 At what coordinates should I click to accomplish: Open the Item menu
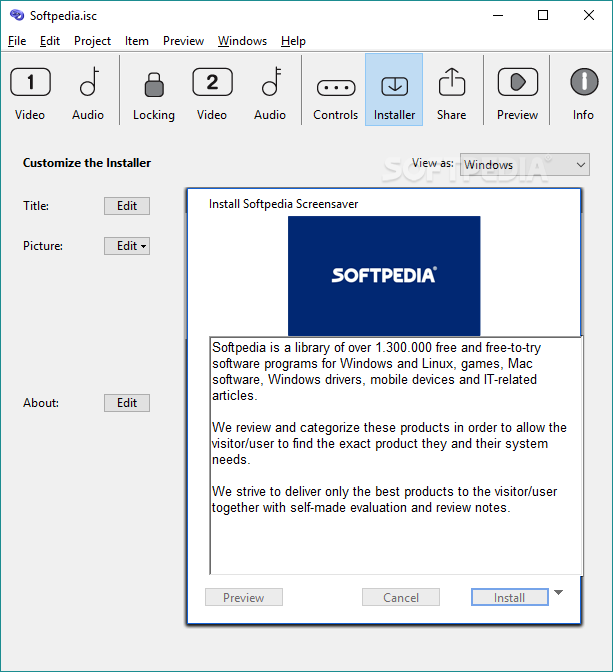coord(137,41)
